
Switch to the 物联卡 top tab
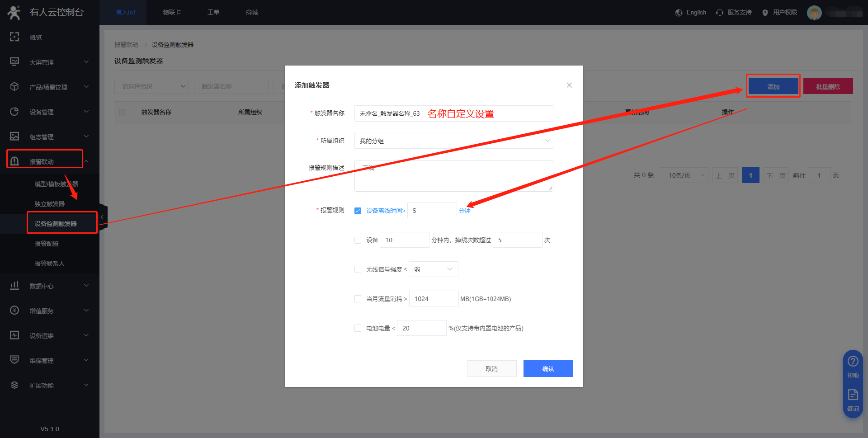(x=172, y=13)
